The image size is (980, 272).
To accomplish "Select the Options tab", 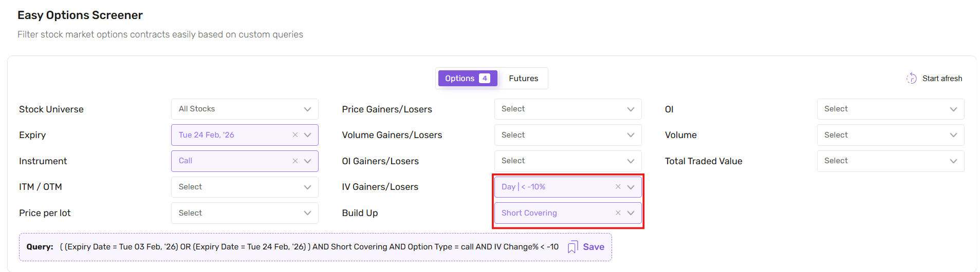I will (x=467, y=79).
